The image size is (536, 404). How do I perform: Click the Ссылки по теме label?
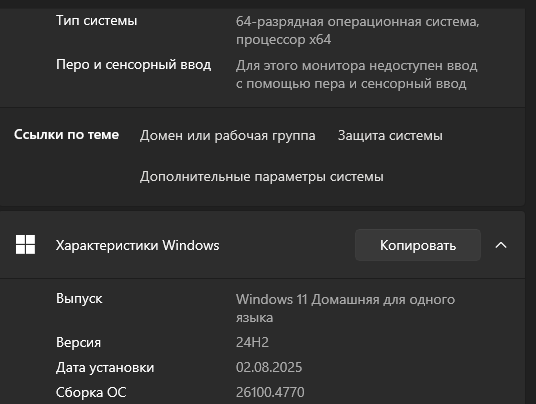(66, 135)
